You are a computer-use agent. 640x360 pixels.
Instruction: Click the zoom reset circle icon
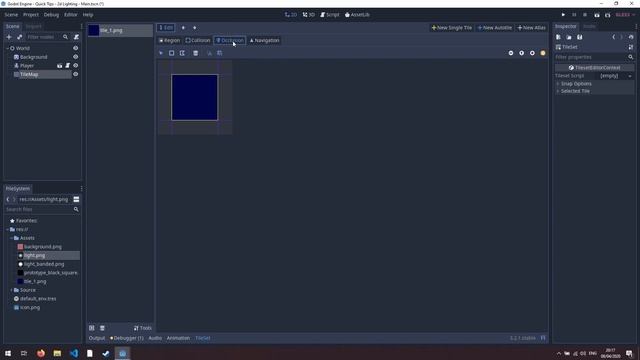point(521,53)
